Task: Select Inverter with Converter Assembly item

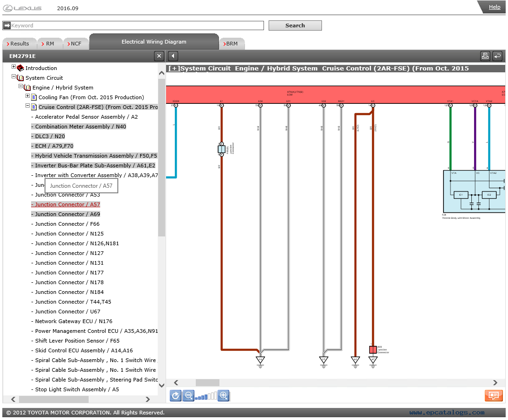Action: (x=96, y=175)
